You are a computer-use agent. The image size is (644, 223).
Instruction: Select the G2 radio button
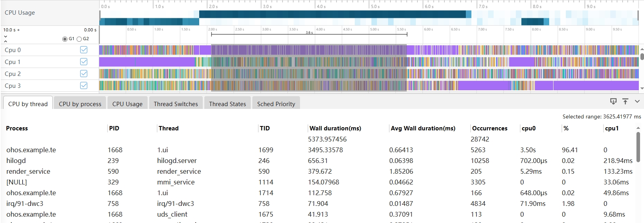point(79,39)
